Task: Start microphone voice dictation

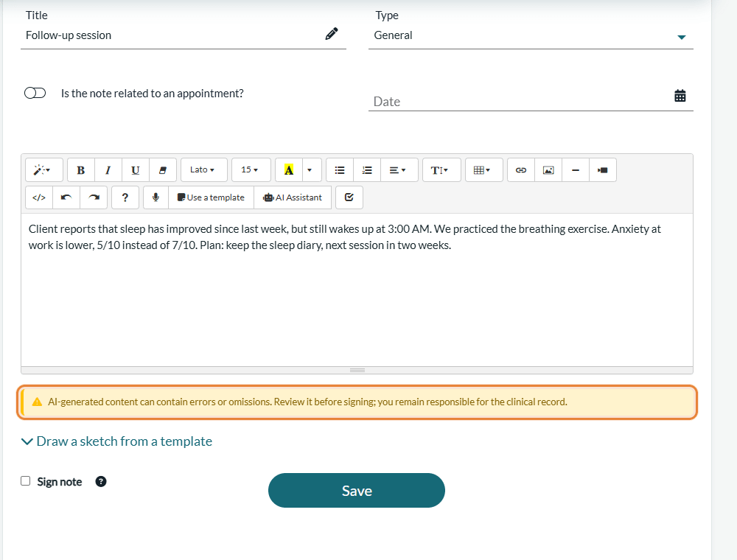Action: point(156,197)
